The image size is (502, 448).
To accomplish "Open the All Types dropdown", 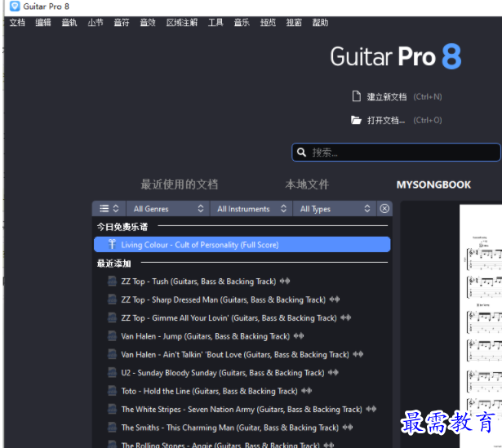I will 334,209.
